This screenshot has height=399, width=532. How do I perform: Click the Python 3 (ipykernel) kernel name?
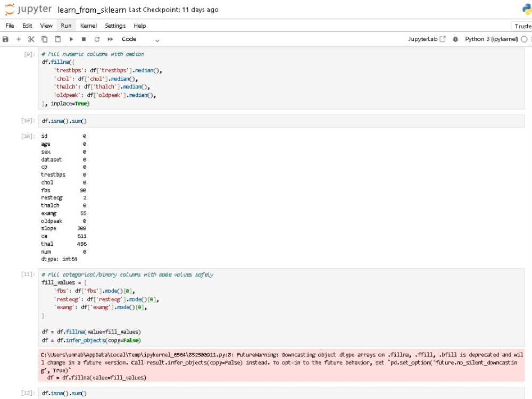pos(491,39)
